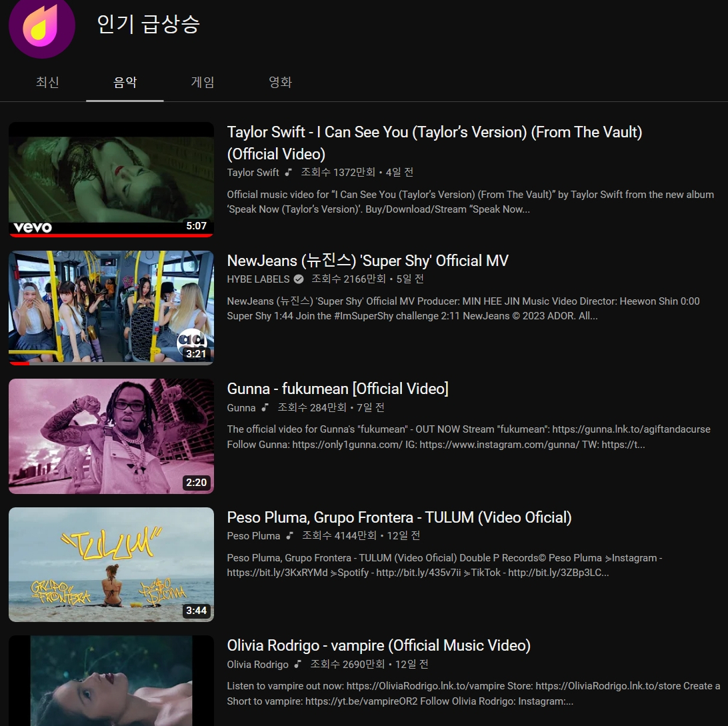Click the music note icon beside Olivia Rodrigo

point(299,664)
